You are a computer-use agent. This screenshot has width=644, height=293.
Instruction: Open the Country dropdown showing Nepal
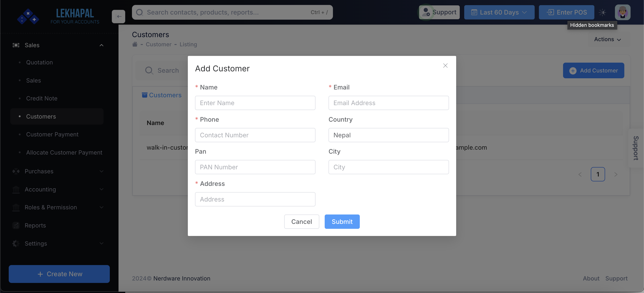coord(388,135)
